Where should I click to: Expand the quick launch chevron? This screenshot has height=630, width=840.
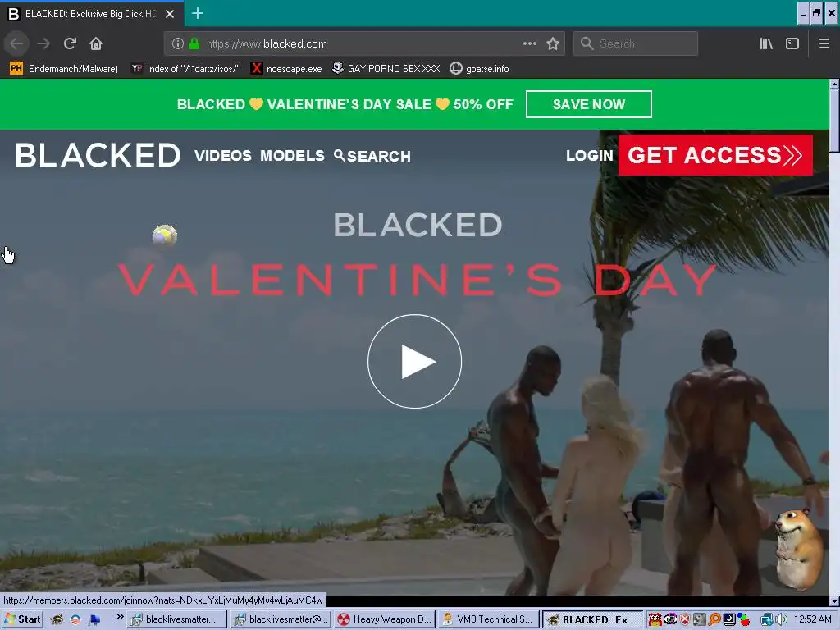120,617
